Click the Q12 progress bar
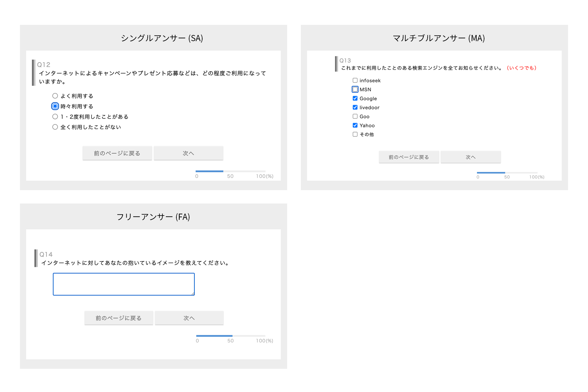 pos(230,171)
